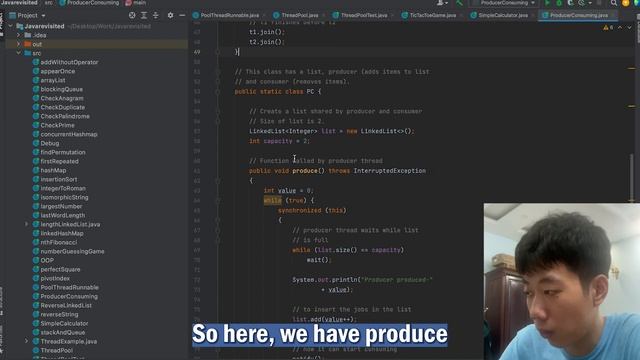Switch to PoolThreadRunnable.java tab
Screen dimensions: 640x360
click(x=229, y=16)
